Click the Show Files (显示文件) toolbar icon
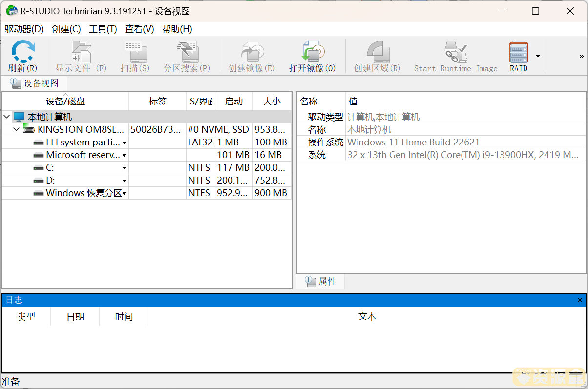588x389 pixels. click(81, 52)
